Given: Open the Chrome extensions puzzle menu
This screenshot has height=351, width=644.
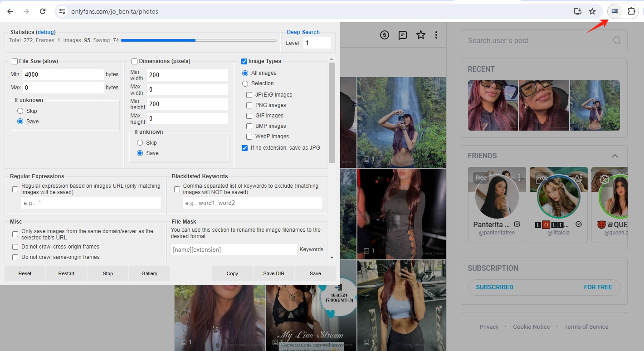Looking at the screenshot, I should (x=631, y=11).
